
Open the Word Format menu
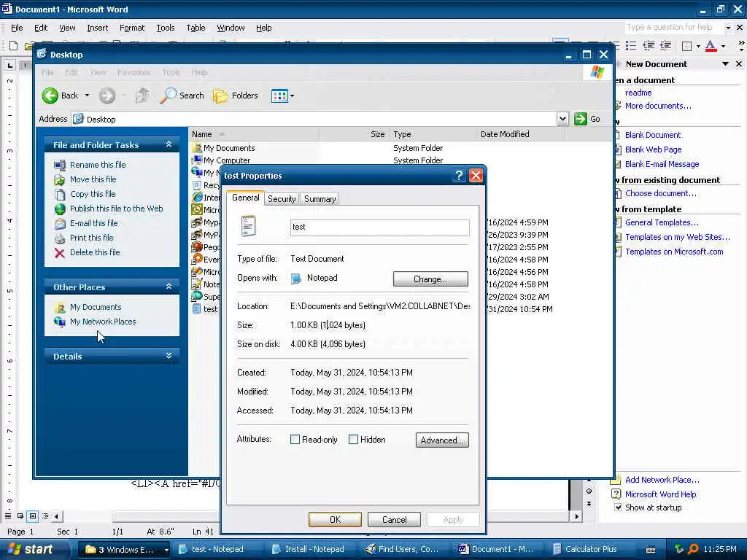tap(132, 28)
